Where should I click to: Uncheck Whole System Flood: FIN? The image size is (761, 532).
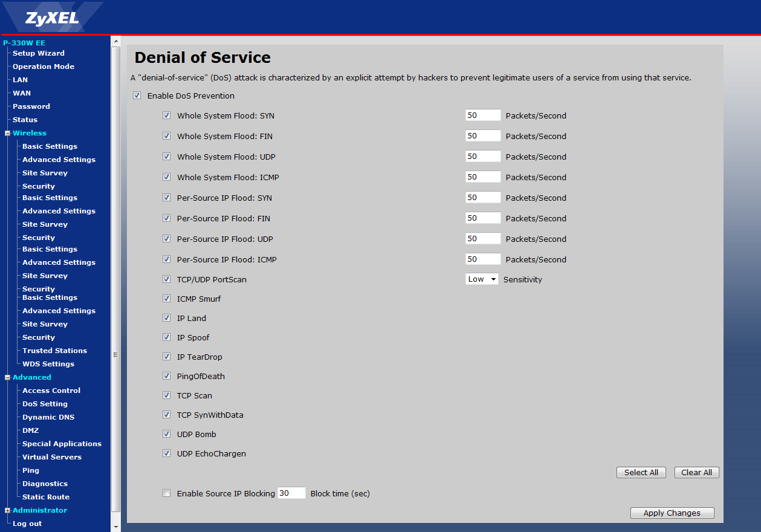coord(167,136)
